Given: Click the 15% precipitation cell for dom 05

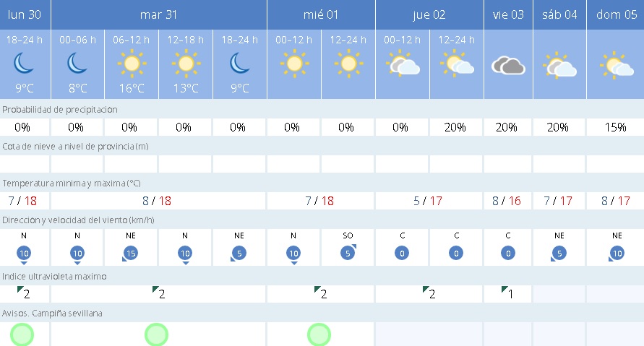Looking at the screenshot, I should click(x=615, y=128).
